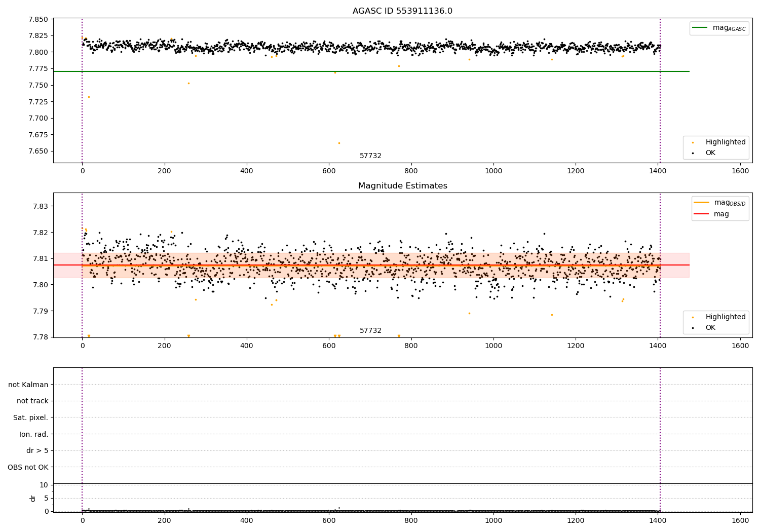This screenshot has height=532, width=760.
Task: Click the "7.650" y-axis tick label
Action: pyautogui.click(x=39, y=151)
